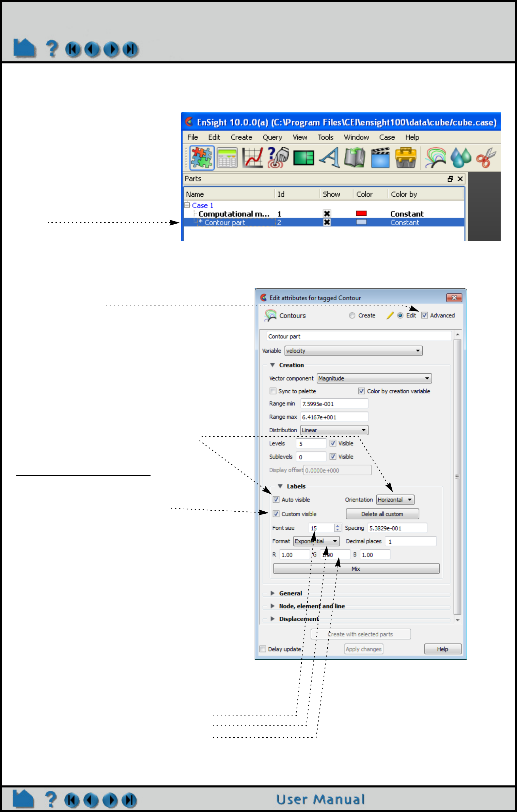The height and width of the screenshot is (812, 517).
Task: Open the Tools menu
Action: (x=326, y=137)
